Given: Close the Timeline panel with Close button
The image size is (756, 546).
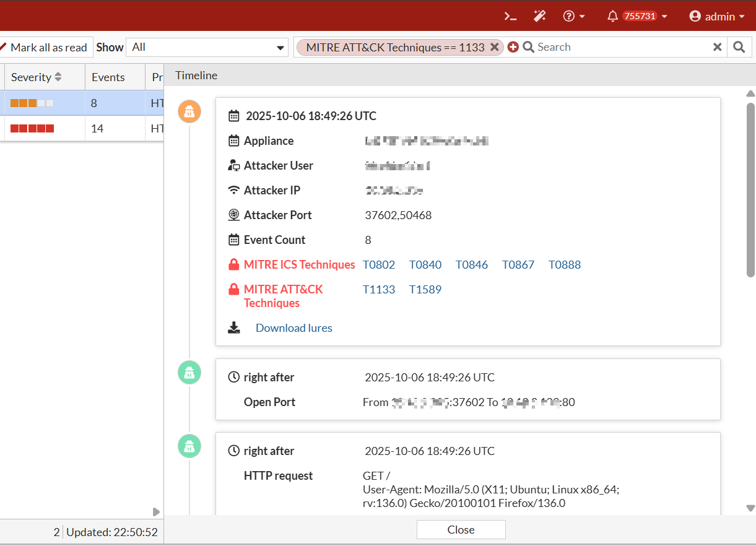Looking at the screenshot, I should click(x=461, y=530).
